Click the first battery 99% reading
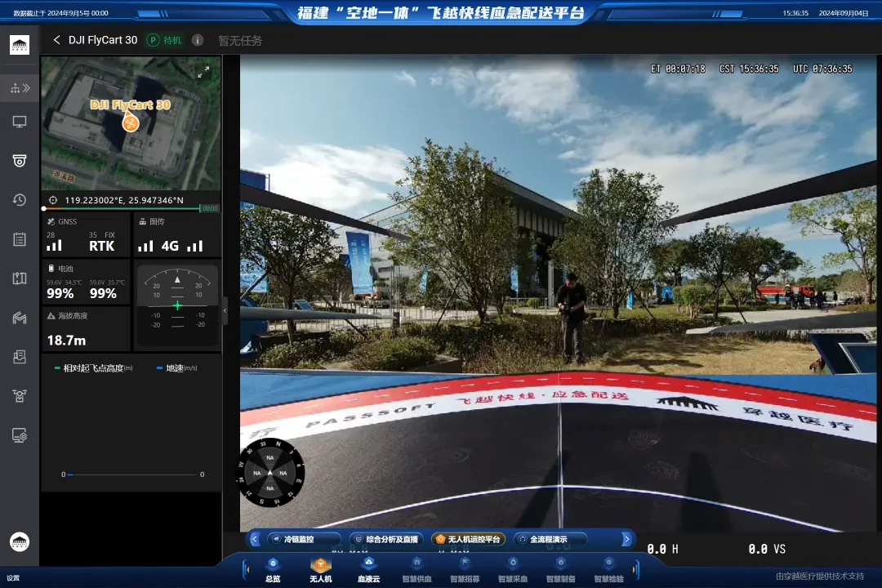This screenshot has height=588, width=882. [x=60, y=293]
